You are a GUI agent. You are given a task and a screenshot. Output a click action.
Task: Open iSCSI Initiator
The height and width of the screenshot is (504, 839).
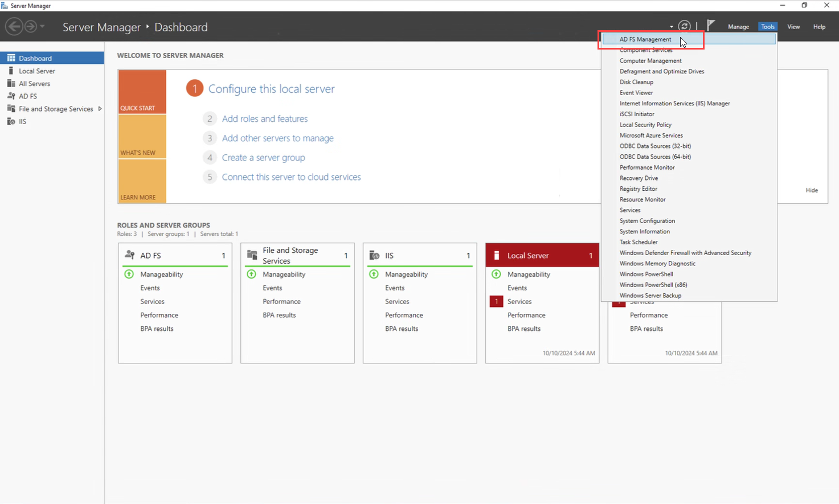(689, 114)
